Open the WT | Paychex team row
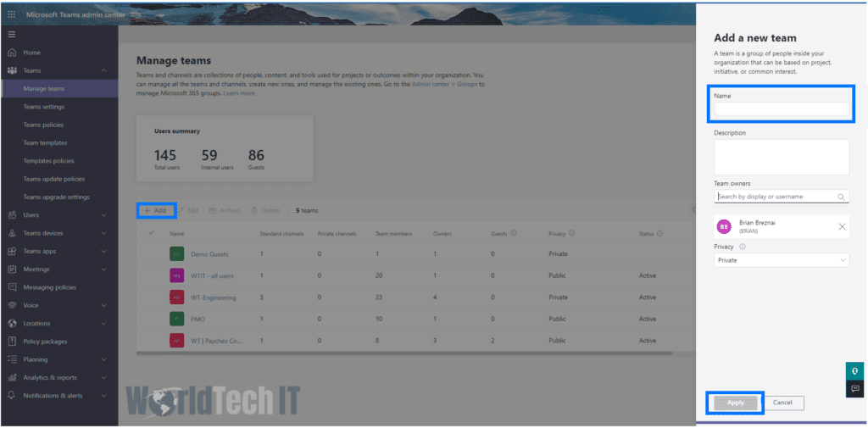Viewport: 868px width, 428px height. pyautogui.click(x=216, y=341)
